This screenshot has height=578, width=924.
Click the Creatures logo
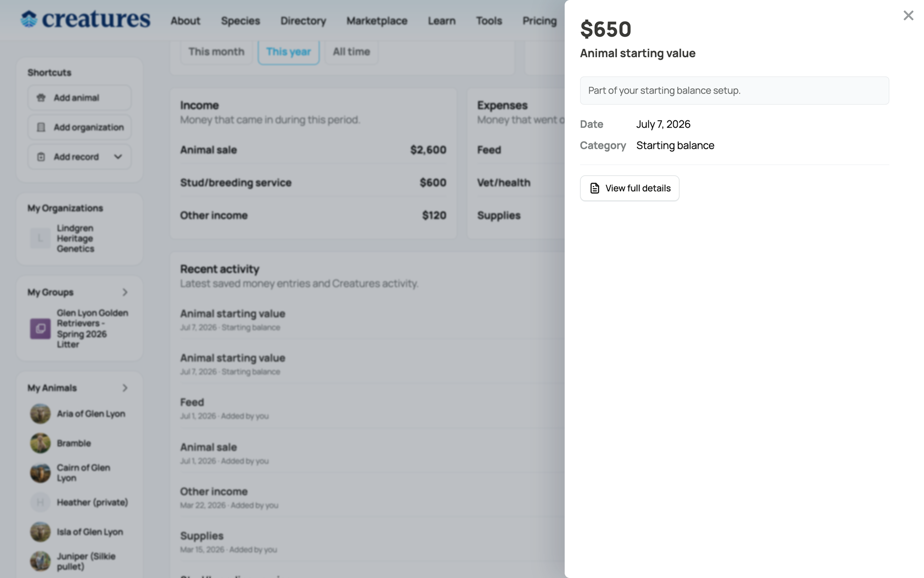coord(86,19)
